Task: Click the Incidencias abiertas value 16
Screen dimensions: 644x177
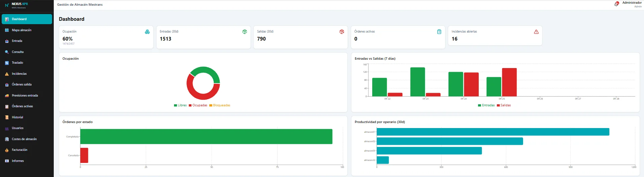Action: click(455, 39)
